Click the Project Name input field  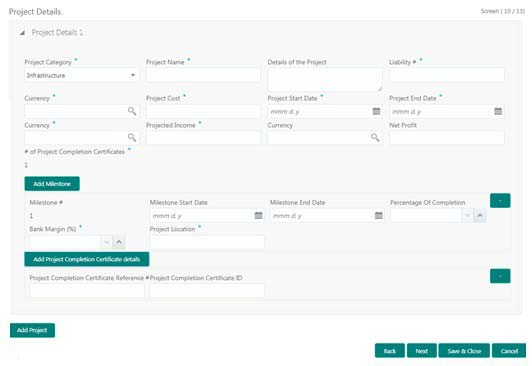(x=203, y=75)
